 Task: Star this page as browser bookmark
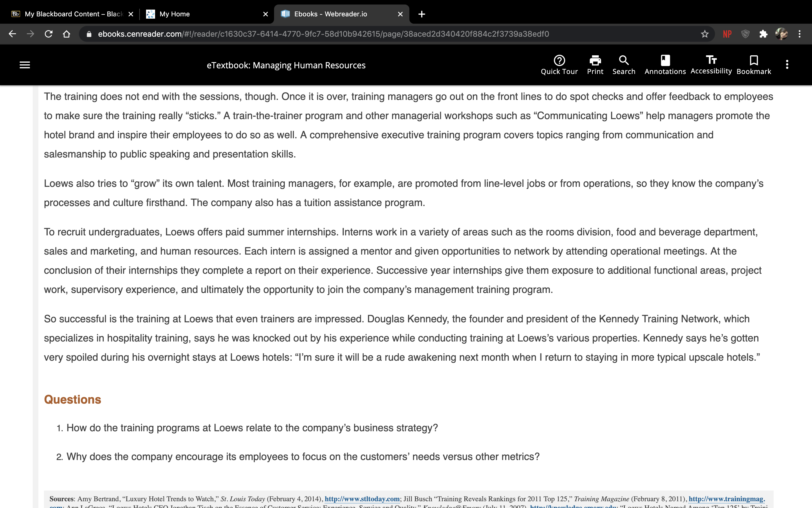705,34
